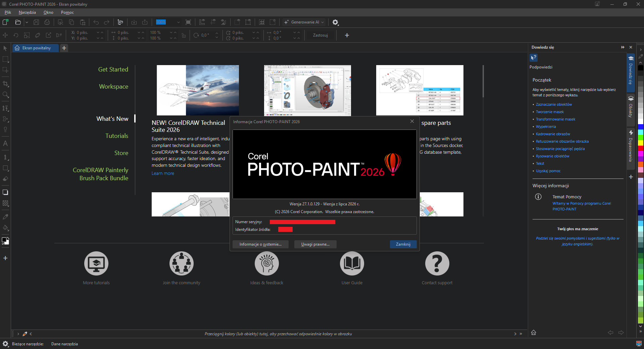Select the Zoom magnifier tool
The height and width of the screenshot is (349, 644).
coord(5,95)
